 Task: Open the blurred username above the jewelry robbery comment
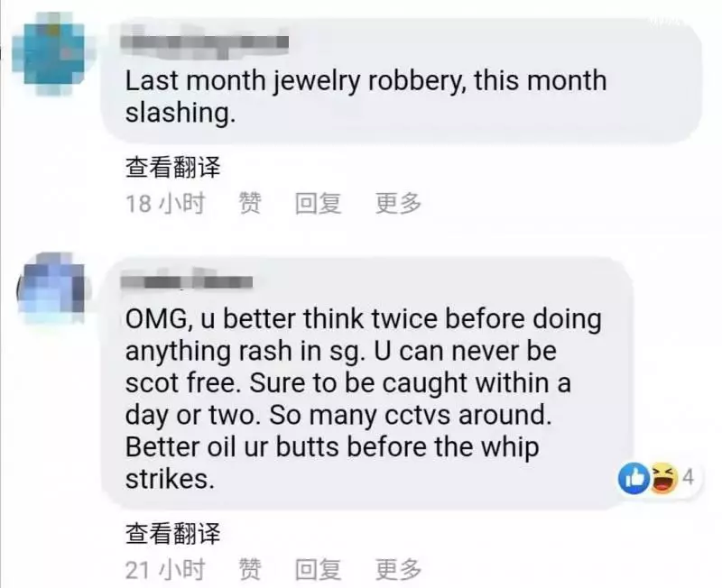205,44
